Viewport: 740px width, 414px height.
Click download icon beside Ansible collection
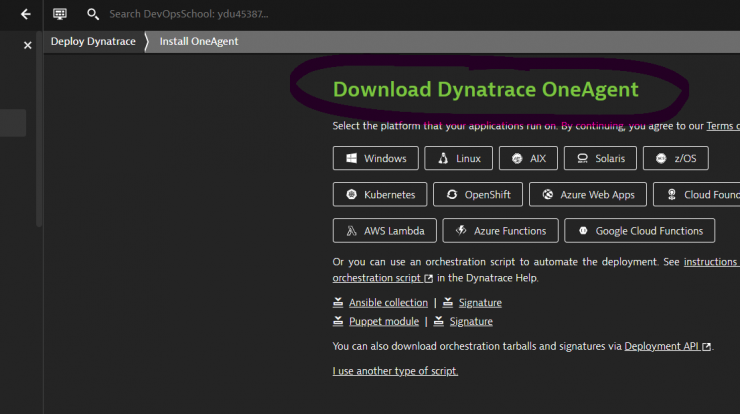[x=338, y=302]
